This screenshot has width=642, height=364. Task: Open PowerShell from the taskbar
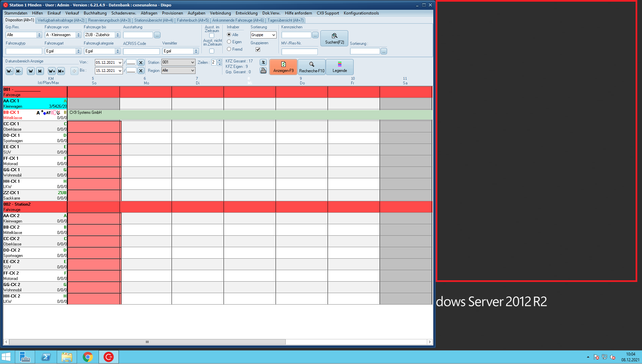(x=46, y=357)
